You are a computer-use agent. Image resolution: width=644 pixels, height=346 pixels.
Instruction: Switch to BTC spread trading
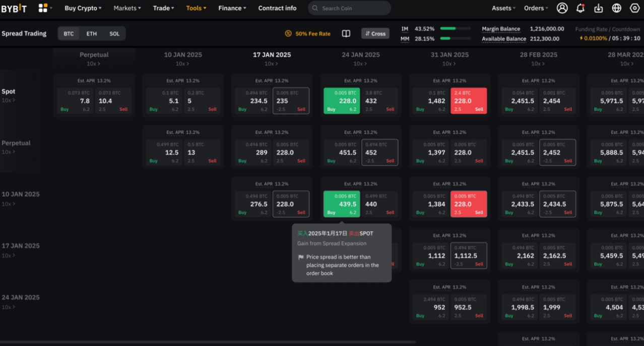click(x=69, y=34)
